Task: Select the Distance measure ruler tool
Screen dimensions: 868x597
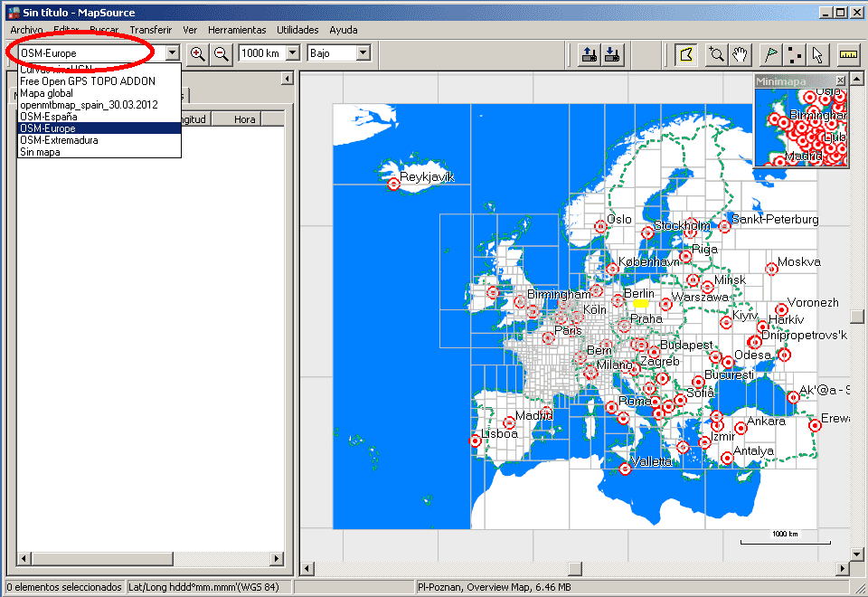Action: (848, 54)
